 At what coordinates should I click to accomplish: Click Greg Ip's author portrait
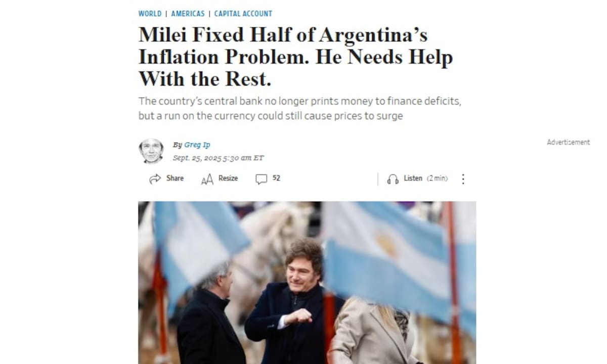pos(151,151)
